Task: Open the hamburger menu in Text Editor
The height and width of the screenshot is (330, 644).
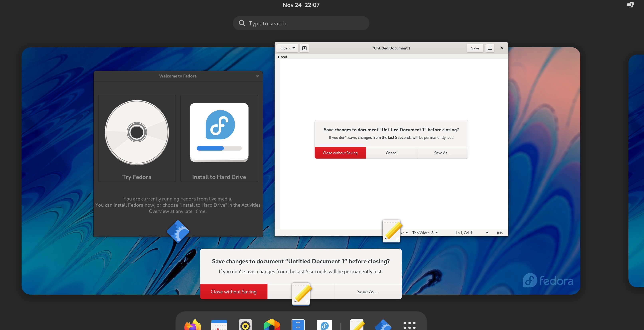Action: 489,48
